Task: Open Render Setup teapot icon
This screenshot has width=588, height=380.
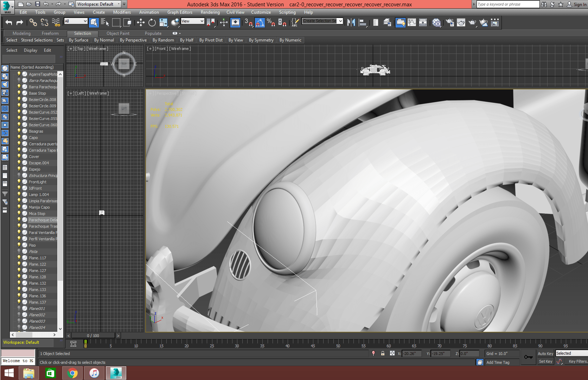Action: pos(450,23)
